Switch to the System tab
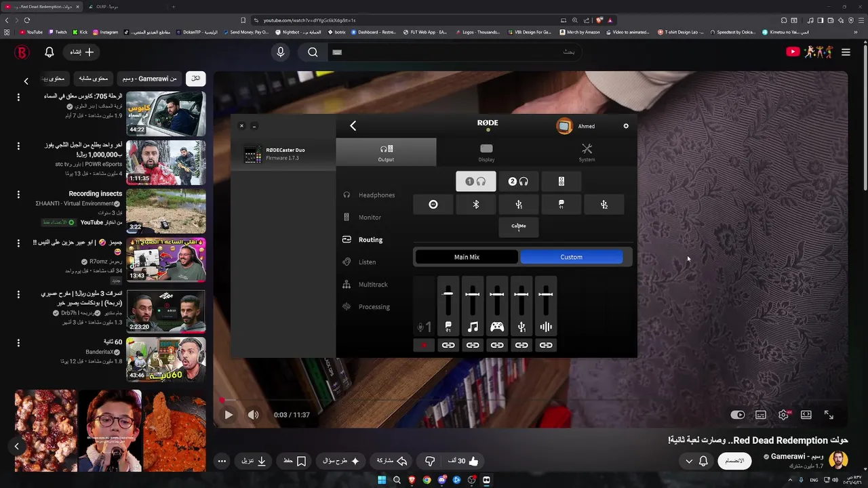Viewport: 868px width, 488px height. 587,152
